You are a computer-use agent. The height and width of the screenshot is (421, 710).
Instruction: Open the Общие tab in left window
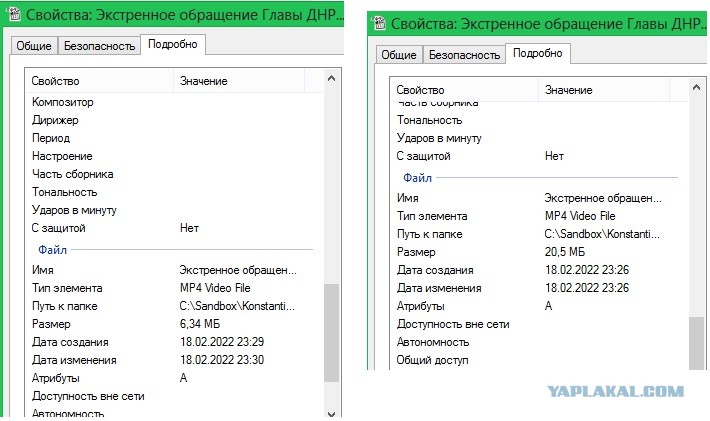pos(34,46)
